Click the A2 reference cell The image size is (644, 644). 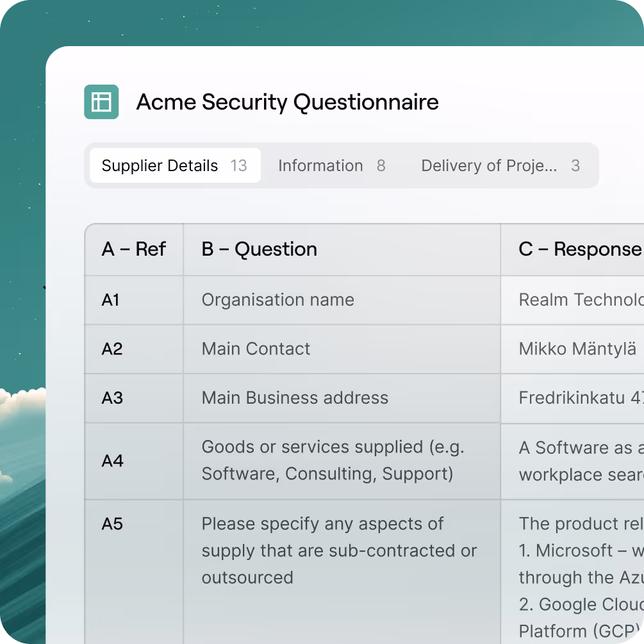click(112, 349)
